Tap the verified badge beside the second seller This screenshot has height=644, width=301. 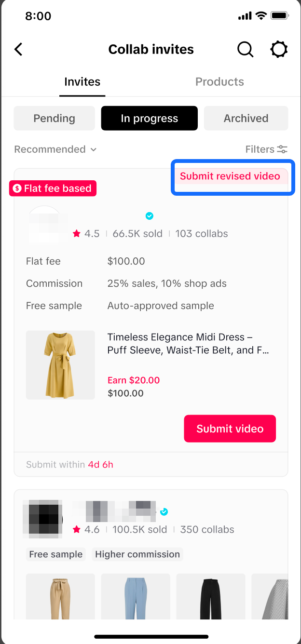[164, 511]
